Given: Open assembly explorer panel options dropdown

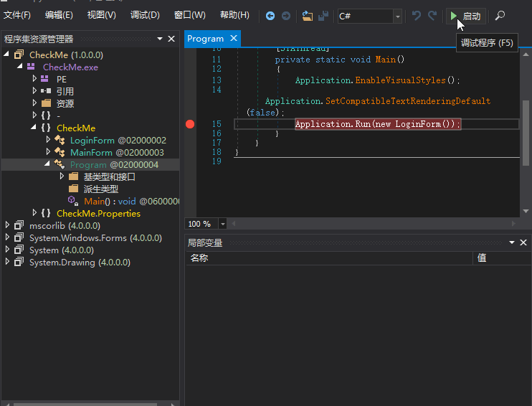Looking at the screenshot, I should pos(160,39).
